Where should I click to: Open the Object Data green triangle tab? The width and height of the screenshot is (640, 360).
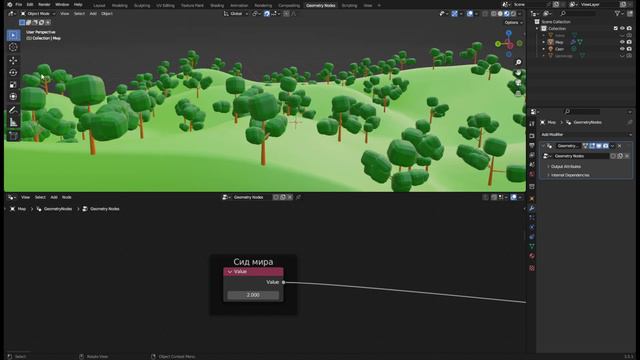532,246
